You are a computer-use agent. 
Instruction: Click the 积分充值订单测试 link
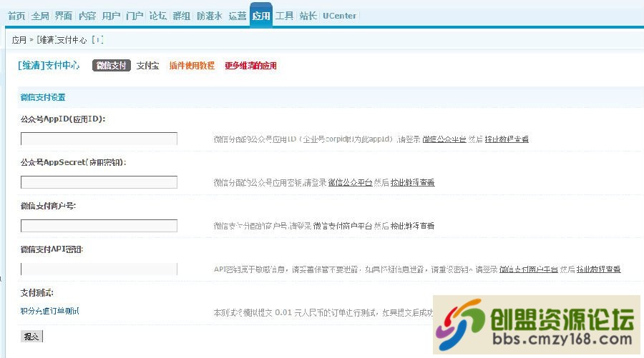click(49, 311)
